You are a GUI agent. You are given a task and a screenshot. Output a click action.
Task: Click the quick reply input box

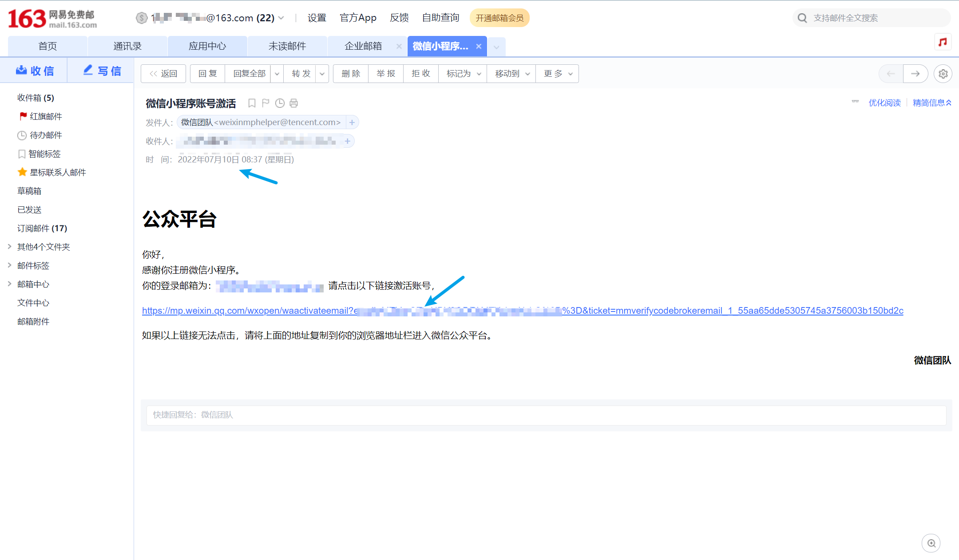[x=546, y=415]
